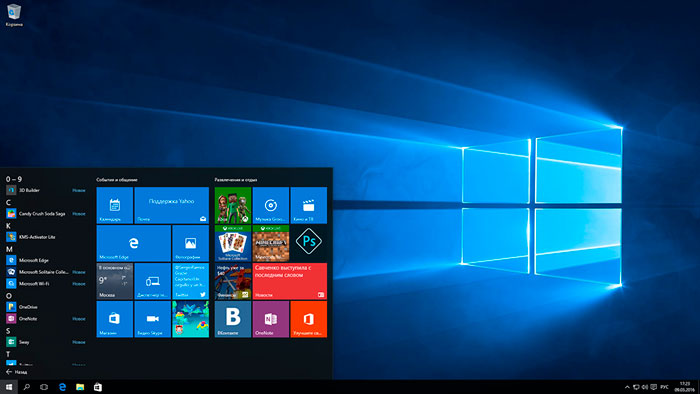Go back using the Назад button
The width and height of the screenshot is (700, 394).
tap(17, 372)
